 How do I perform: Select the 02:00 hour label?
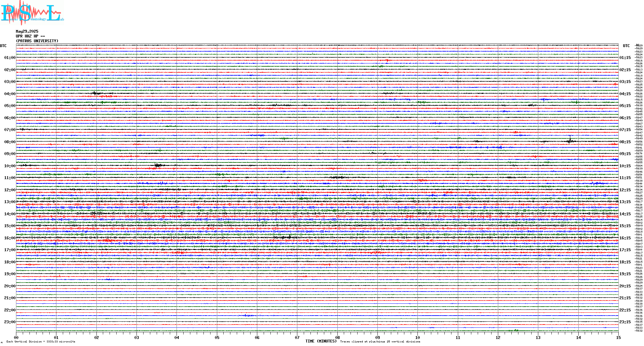click(x=10, y=70)
